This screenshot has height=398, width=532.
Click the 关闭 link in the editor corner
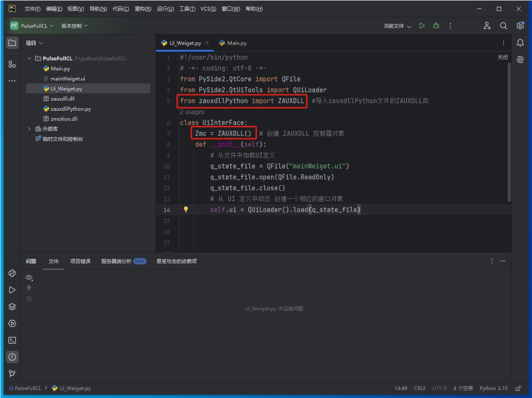pos(503,57)
